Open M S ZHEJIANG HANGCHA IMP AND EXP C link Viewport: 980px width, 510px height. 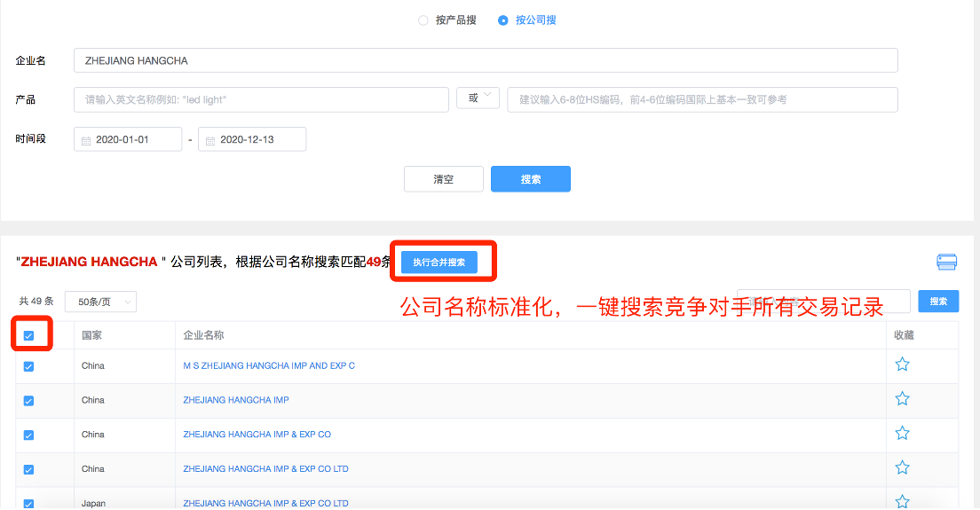[x=269, y=365]
